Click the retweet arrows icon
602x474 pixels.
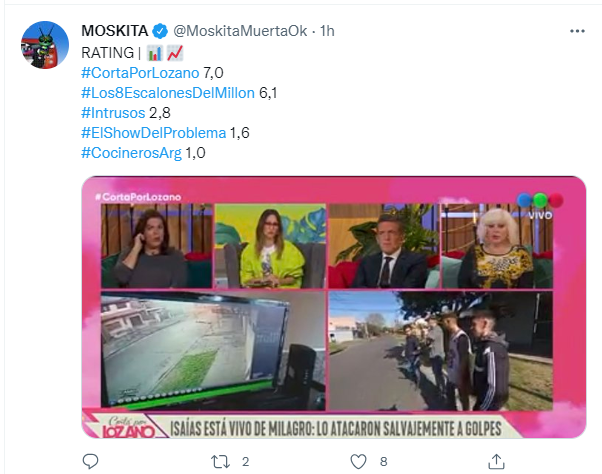[x=220, y=461]
